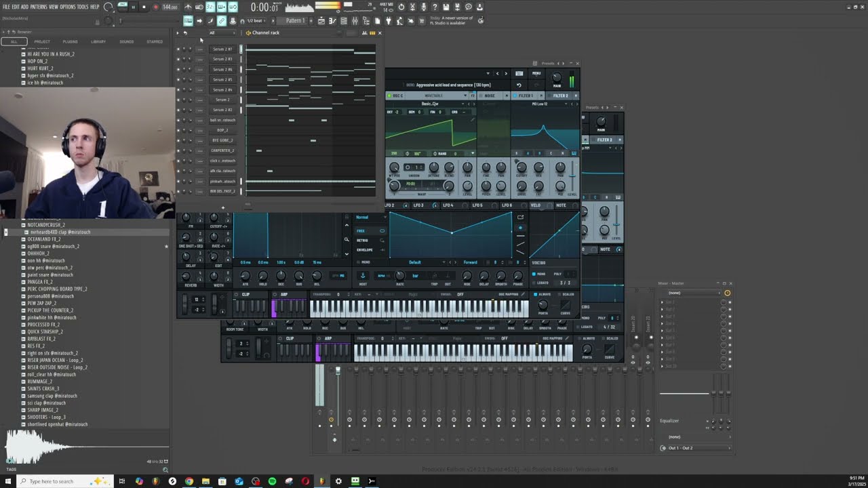Open the TOOLS menu
This screenshot has height=488, width=868.
click(x=83, y=7)
